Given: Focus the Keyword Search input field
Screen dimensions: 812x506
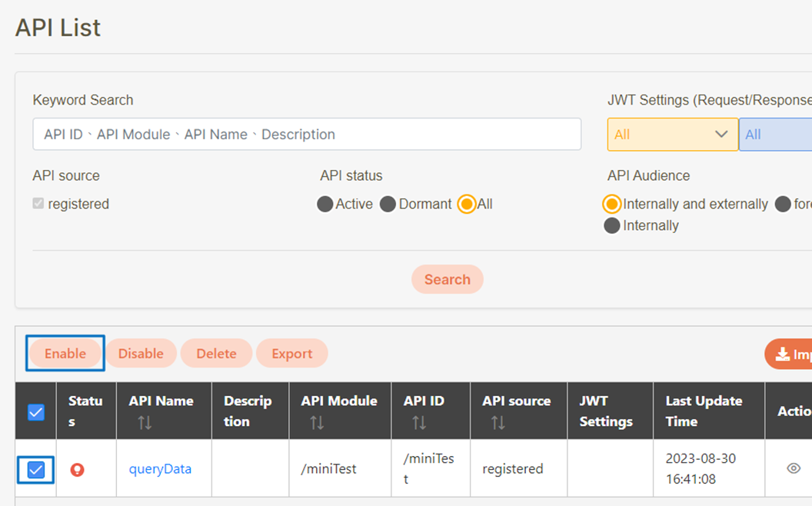Looking at the screenshot, I should [306, 135].
